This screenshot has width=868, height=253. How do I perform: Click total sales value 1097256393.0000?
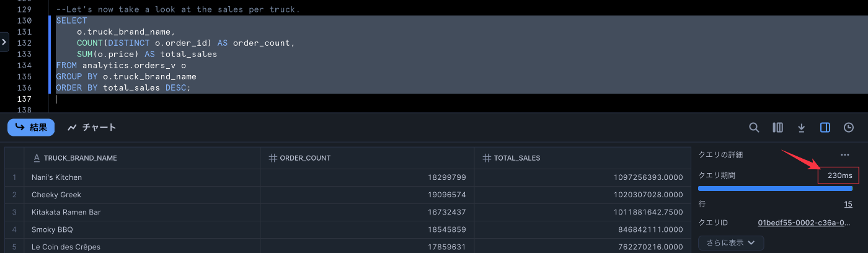649,177
